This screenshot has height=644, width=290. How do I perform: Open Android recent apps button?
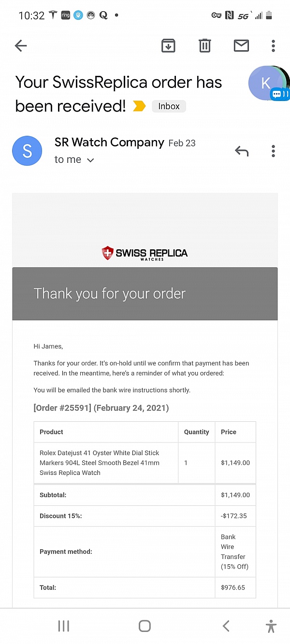pos(63,626)
